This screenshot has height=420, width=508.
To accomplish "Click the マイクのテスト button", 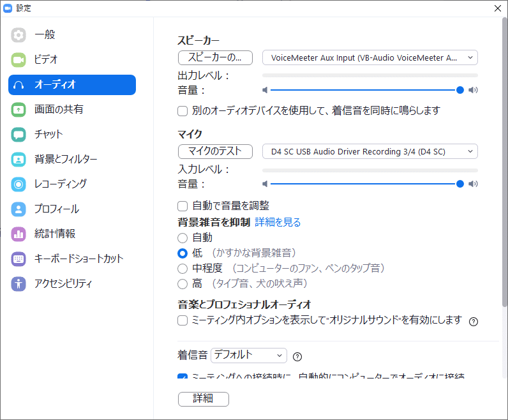I will coord(215,151).
